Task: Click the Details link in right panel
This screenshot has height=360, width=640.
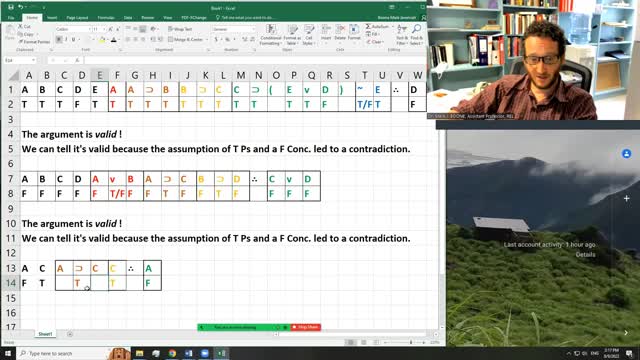Action: 585,254
